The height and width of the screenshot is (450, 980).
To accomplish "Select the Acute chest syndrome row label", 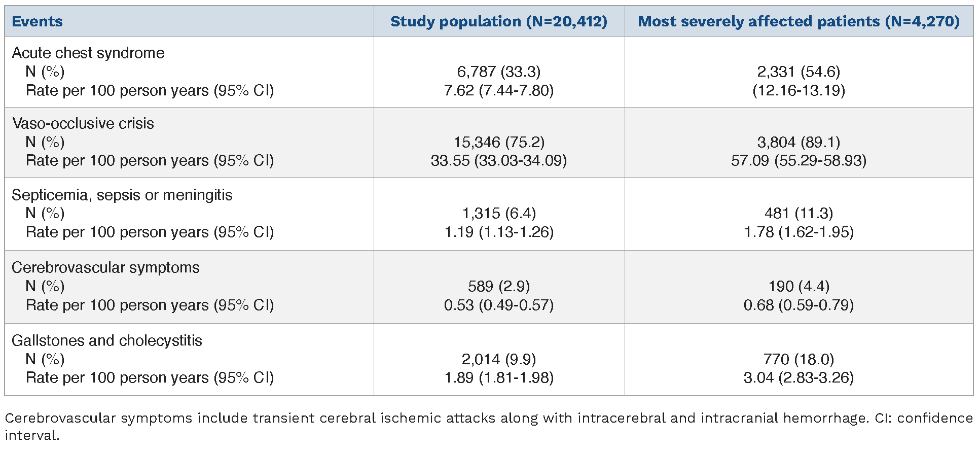I will pyautogui.click(x=88, y=53).
